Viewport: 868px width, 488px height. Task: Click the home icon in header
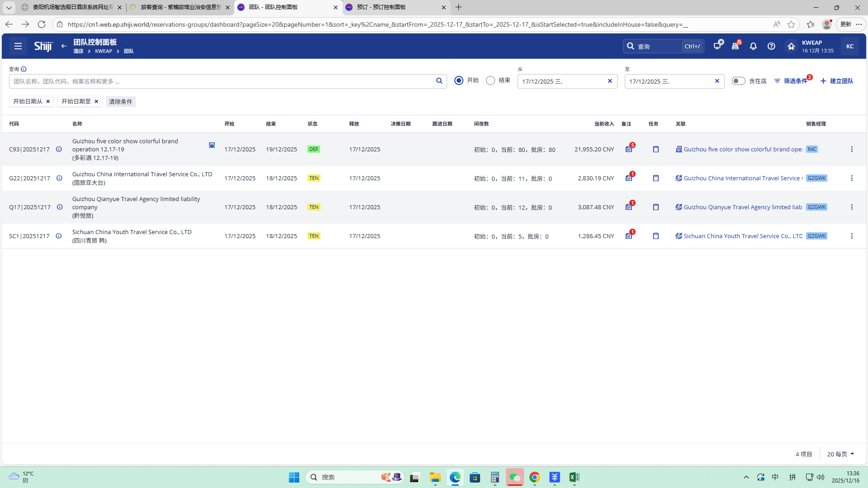coord(791,46)
